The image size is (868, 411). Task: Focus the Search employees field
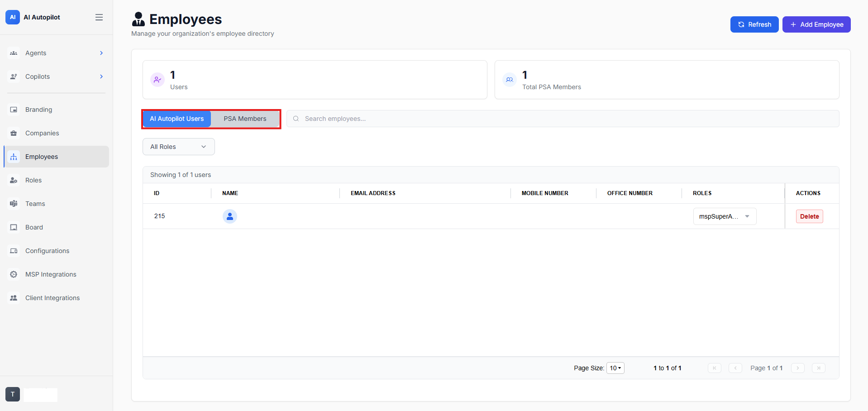[563, 119]
